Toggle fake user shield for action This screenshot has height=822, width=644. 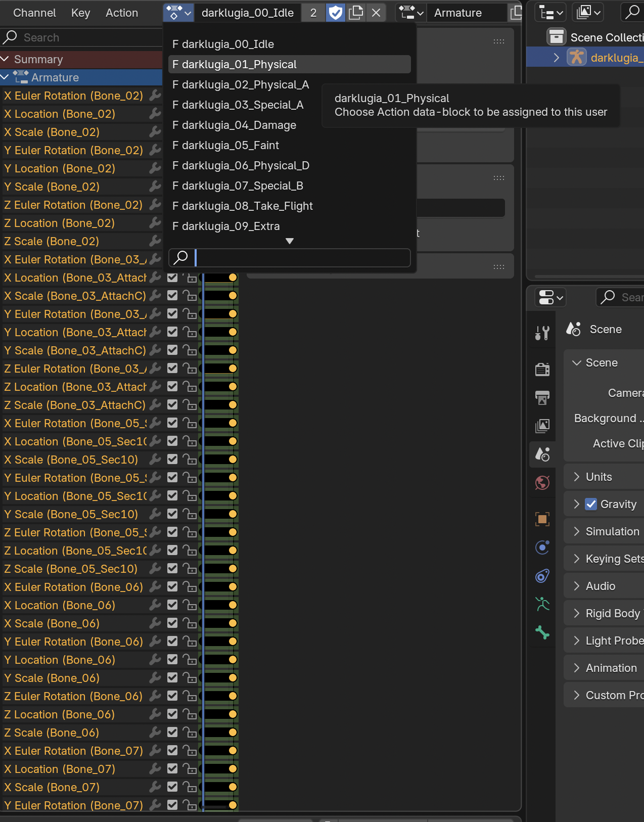(336, 13)
